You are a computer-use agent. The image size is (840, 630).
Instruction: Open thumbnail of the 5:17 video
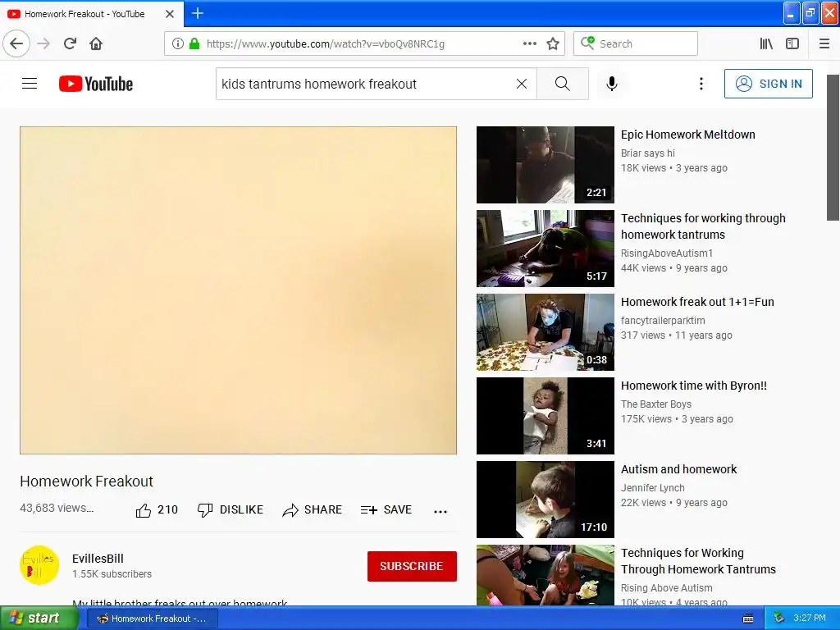(x=546, y=249)
